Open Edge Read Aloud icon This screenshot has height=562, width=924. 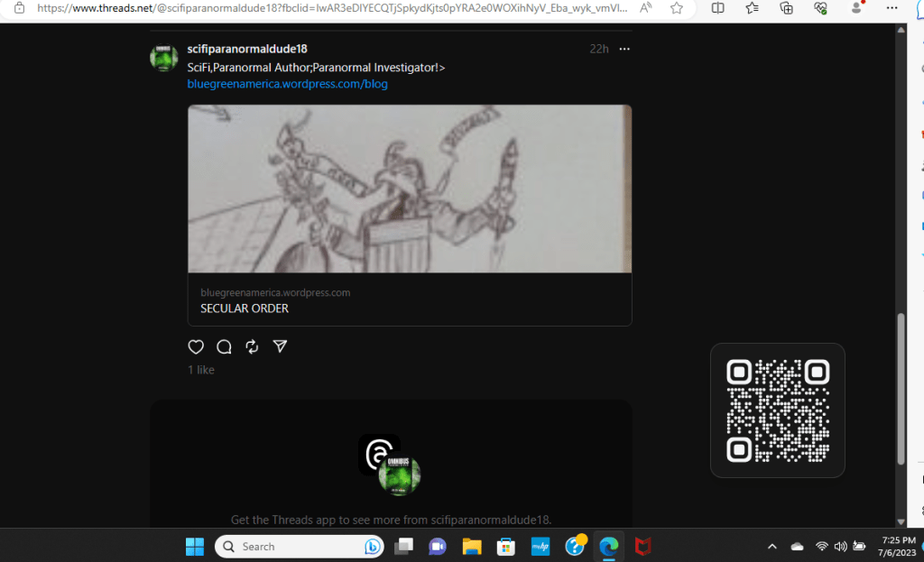(x=646, y=8)
